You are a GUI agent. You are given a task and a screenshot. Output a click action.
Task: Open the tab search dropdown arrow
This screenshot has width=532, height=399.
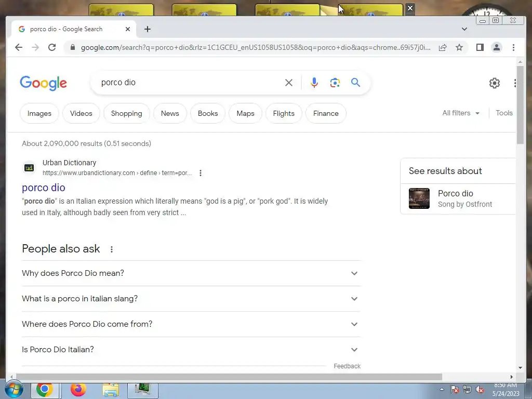pos(464,29)
